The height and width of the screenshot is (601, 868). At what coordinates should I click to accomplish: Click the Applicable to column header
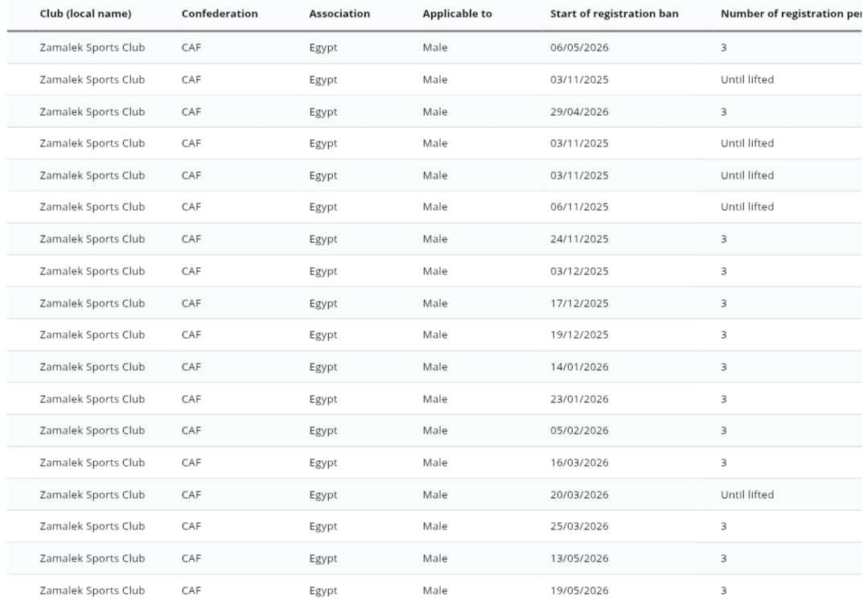pos(457,14)
